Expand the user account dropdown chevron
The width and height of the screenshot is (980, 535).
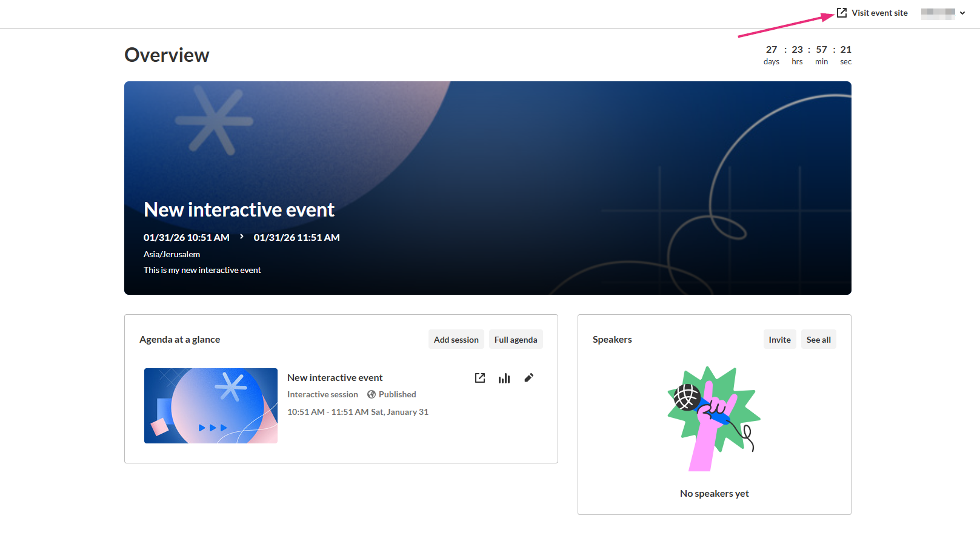pyautogui.click(x=962, y=13)
